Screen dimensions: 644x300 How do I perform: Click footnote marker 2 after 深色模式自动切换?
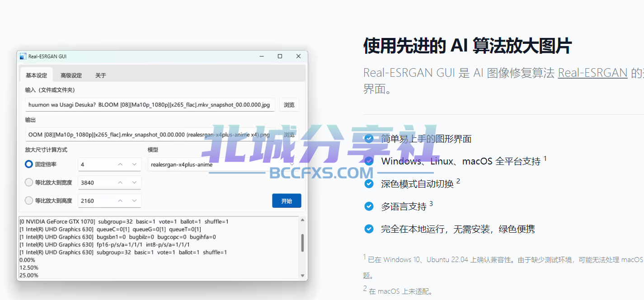[x=458, y=181]
